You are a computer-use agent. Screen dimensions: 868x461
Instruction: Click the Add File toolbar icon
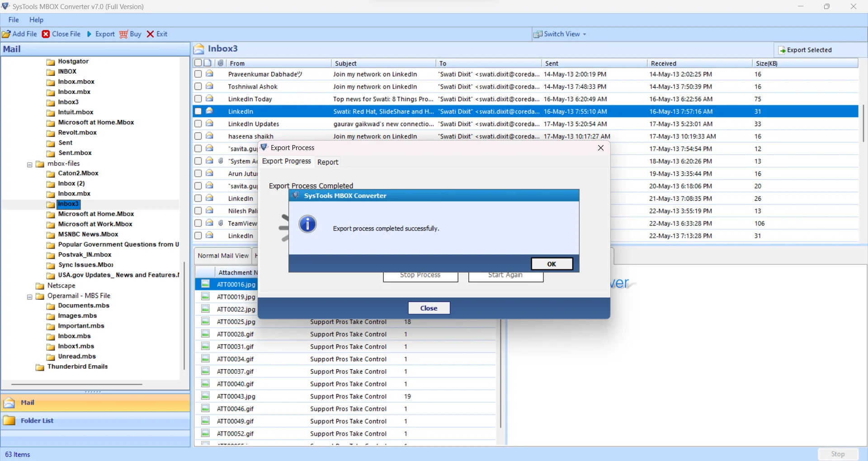6,34
